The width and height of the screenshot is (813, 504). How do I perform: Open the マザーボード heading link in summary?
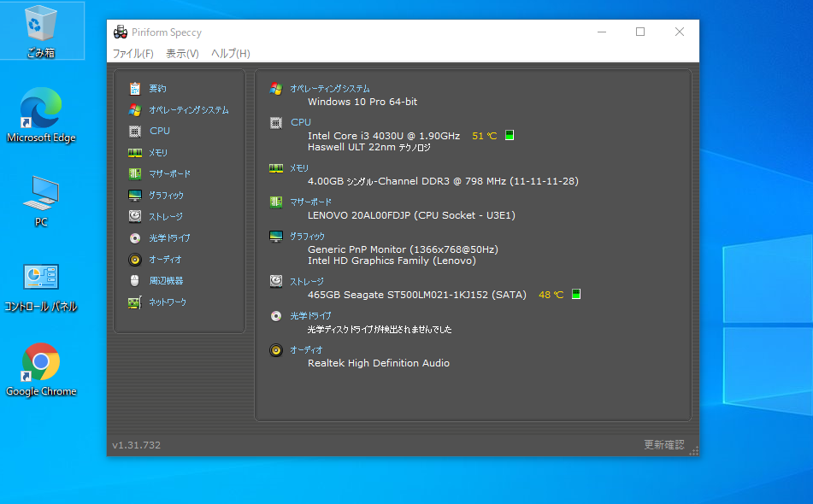[310, 202]
